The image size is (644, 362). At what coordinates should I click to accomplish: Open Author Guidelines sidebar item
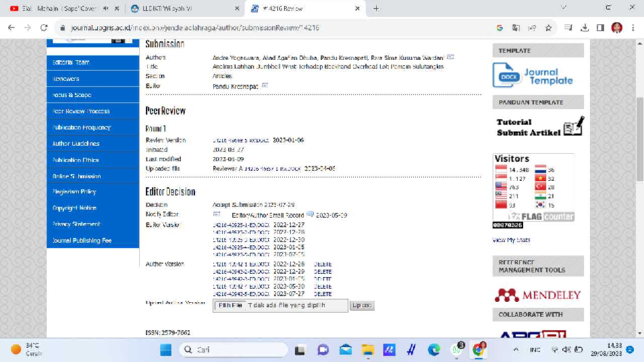pyautogui.click(x=92, y=143)
